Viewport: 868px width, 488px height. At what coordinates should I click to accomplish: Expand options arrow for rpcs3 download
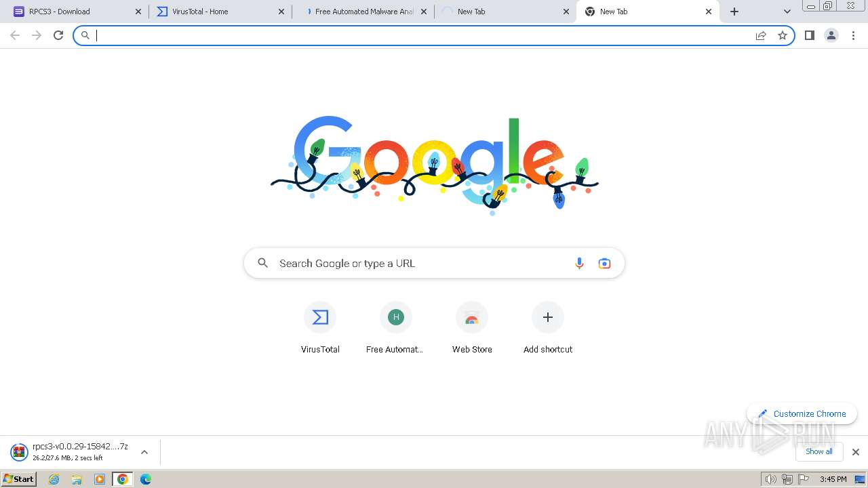pos(144,452)
